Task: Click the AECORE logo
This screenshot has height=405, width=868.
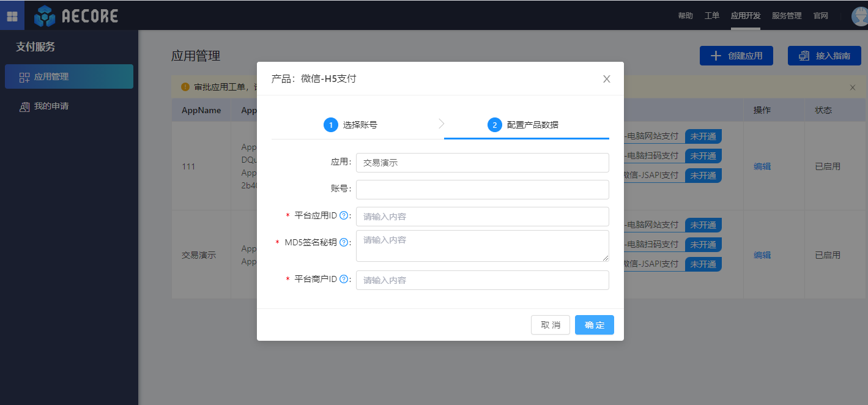Action: pyautogui.click(x=76, y=16)
